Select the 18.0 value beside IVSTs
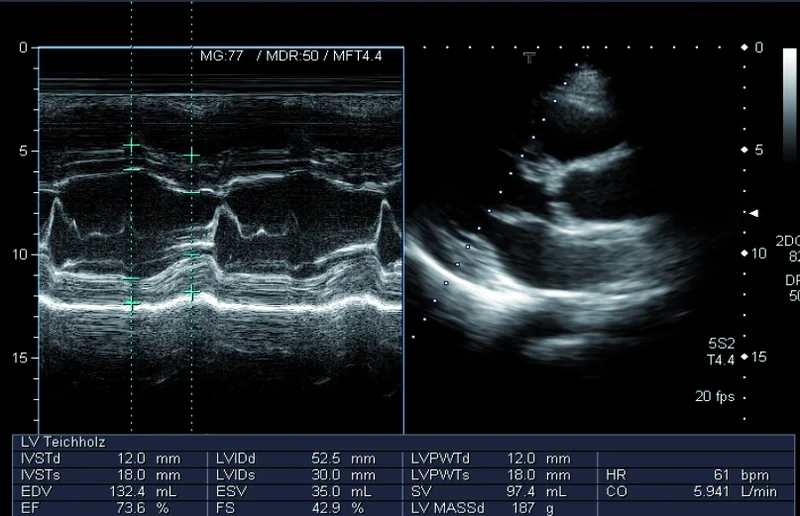Screen dimensions: 800x516 click(x=131, y=475)
